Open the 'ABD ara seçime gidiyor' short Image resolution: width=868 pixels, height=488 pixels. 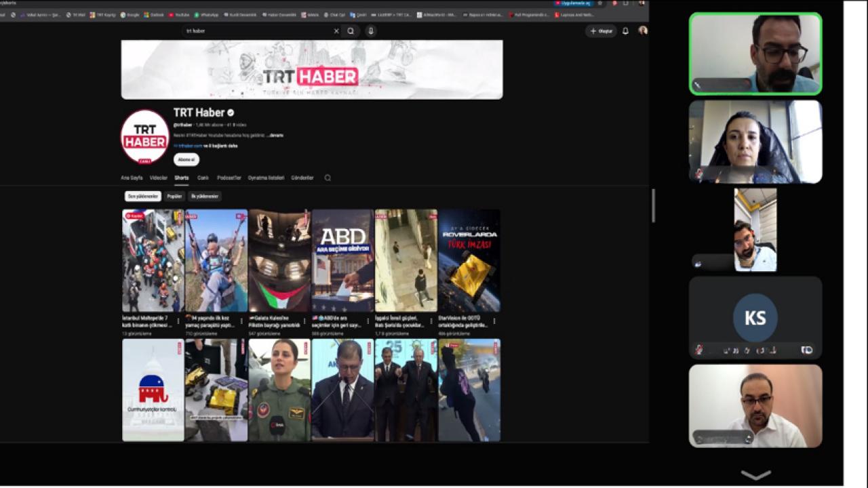tap(342, 260)
